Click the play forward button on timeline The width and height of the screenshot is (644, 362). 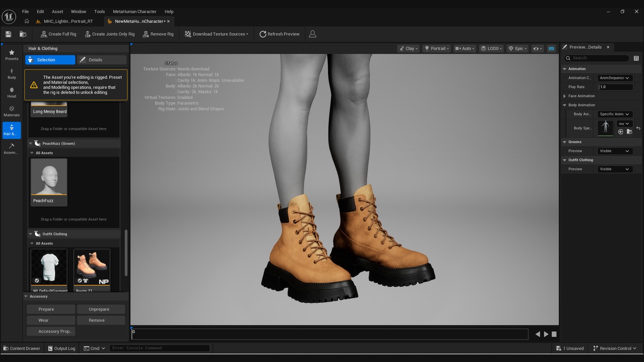(x=546, y=334)
